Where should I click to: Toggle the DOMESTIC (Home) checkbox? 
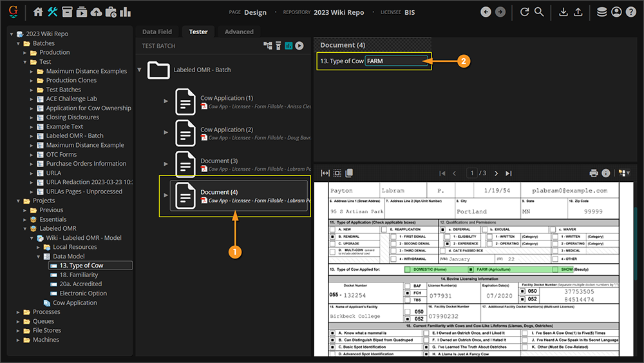coord(407,269)
